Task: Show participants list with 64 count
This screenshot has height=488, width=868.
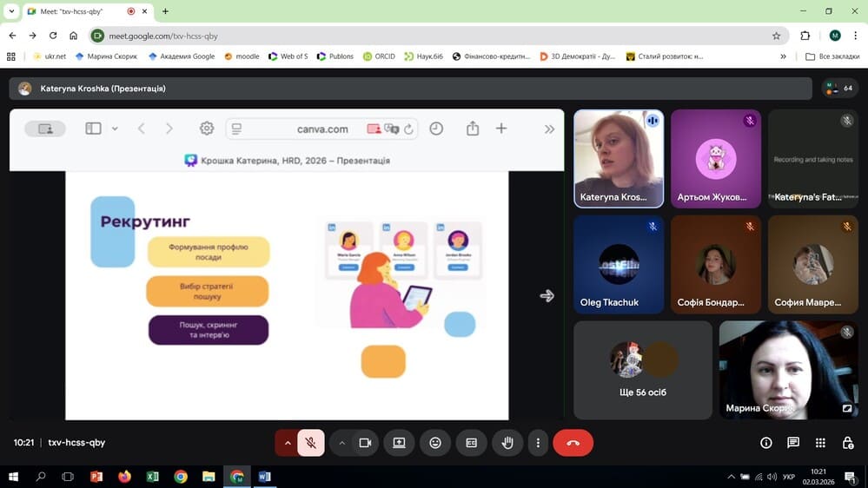Action: (839, 89)
